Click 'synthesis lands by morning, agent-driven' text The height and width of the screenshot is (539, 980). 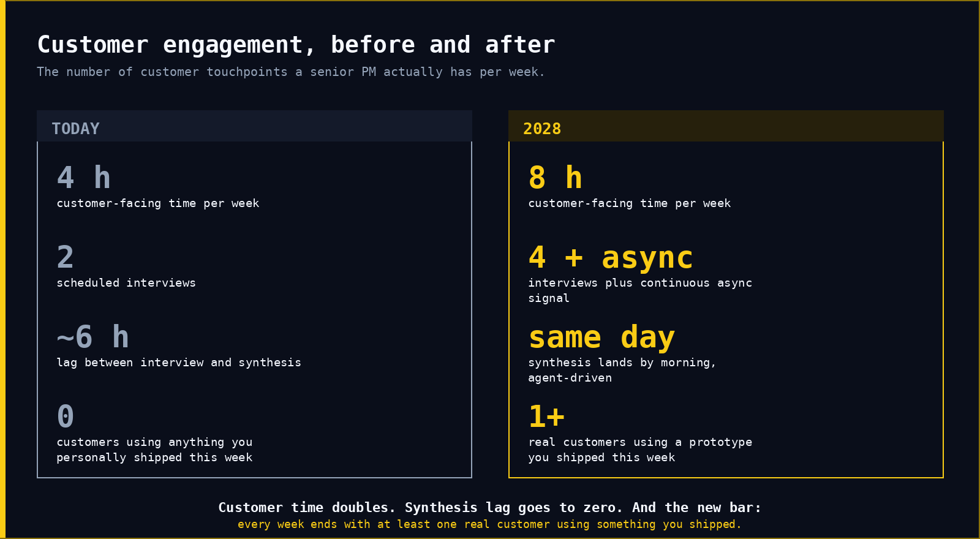[622, 370]
